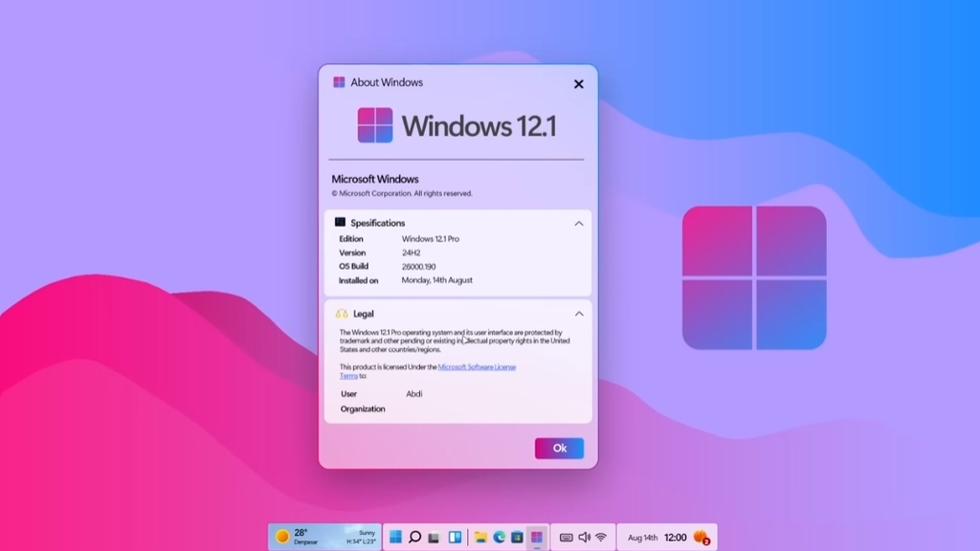This screenshot has height=551, width=980.
Task: Collapse the Specifications section chevron
Action: [579, 223]
